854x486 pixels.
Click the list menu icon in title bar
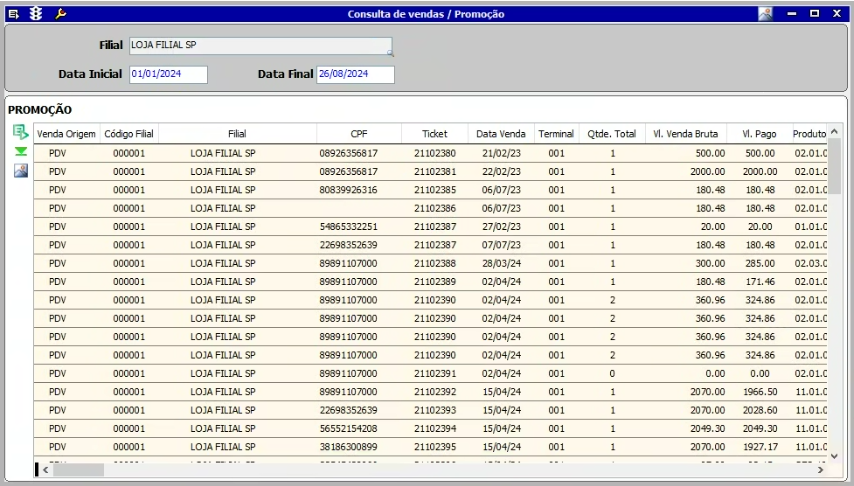pyautogui.click(x=14, y=14)
